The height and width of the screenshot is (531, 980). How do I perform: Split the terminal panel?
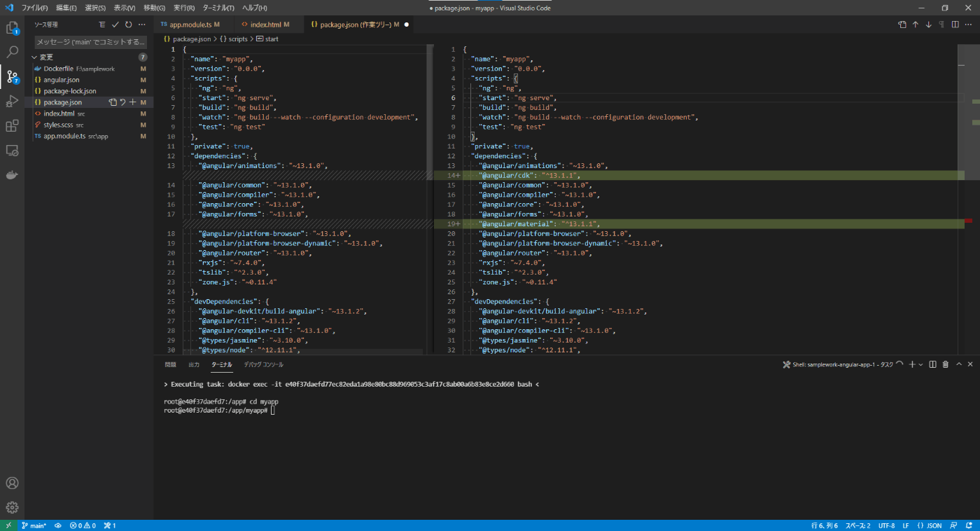pos(933,364)
